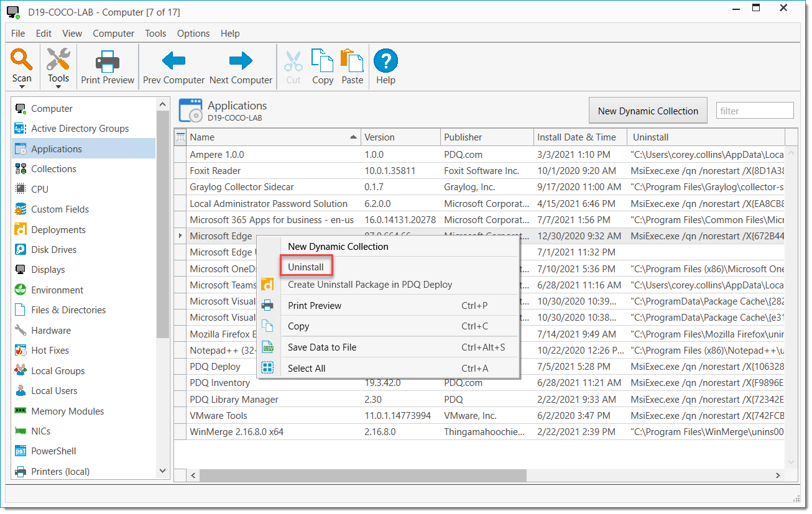812x514 pixels.
Task: Click the filter input field
Action: pos(755,111)
